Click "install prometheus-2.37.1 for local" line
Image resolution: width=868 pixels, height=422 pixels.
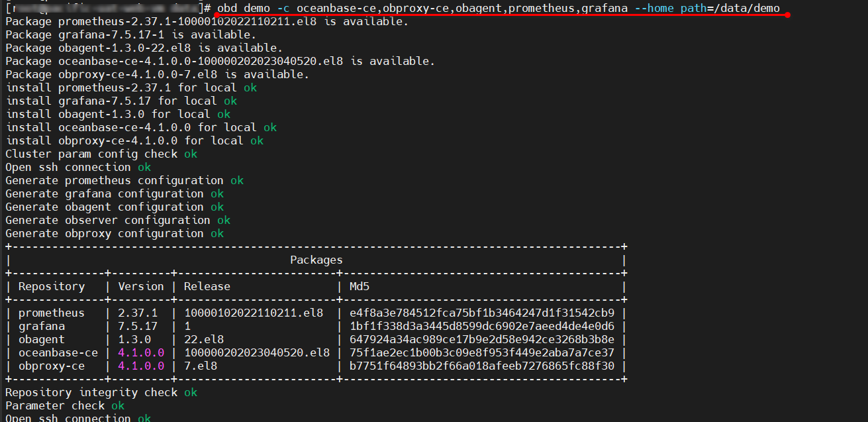pos(130,87)
